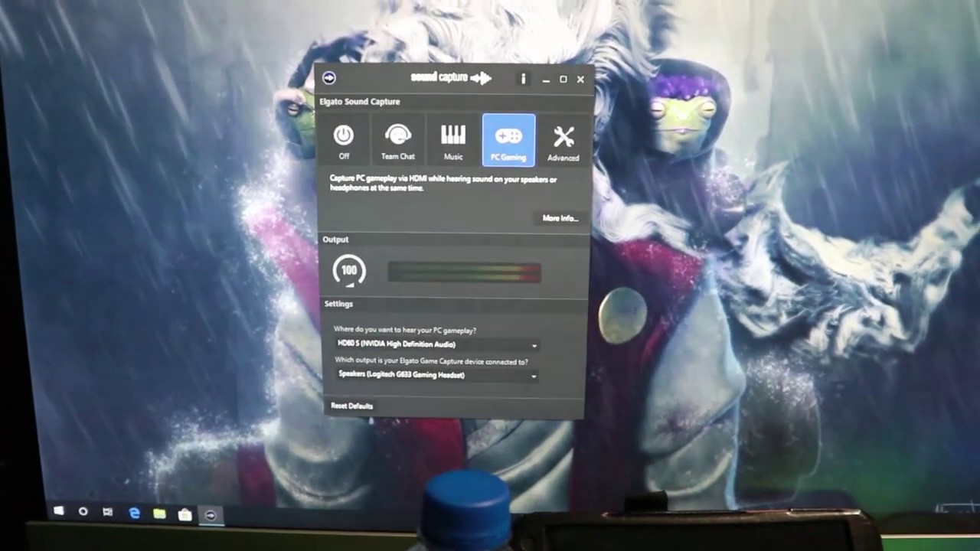
Task: Open Cortana search circle on taskbar
Action: tap(83, 511)
